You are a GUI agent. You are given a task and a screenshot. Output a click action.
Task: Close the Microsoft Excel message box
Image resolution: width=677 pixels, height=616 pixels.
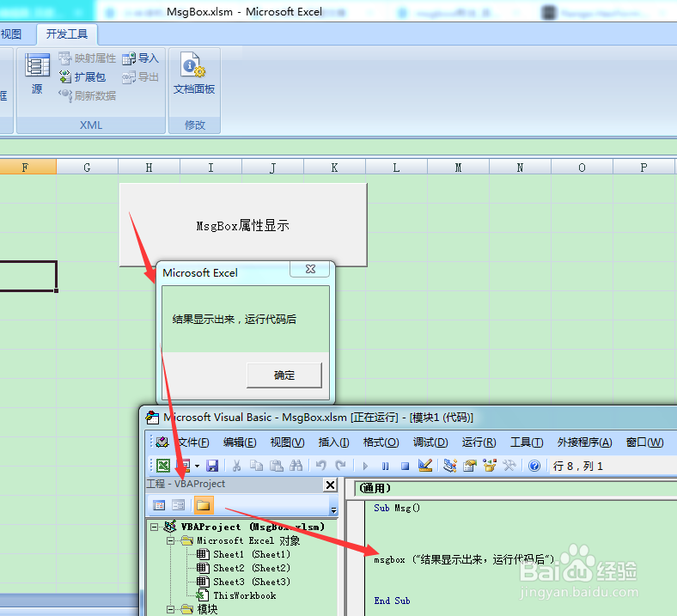(x=310, y=269)
